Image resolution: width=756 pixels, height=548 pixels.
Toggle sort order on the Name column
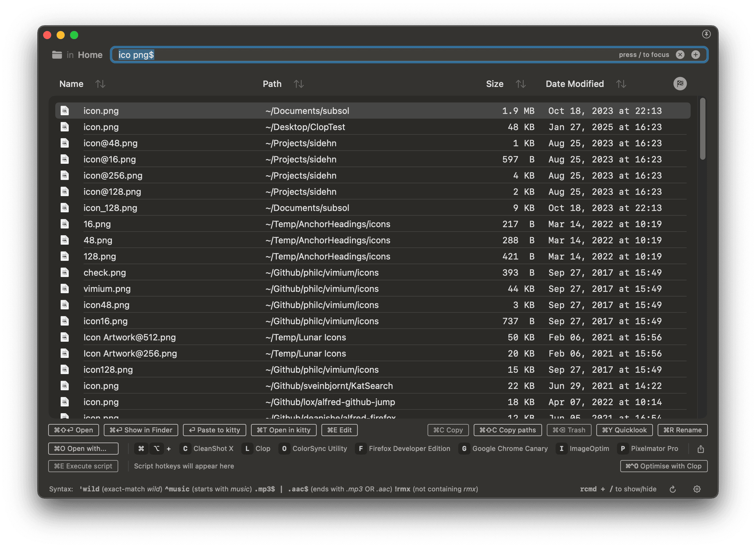[x=100, y=84]
